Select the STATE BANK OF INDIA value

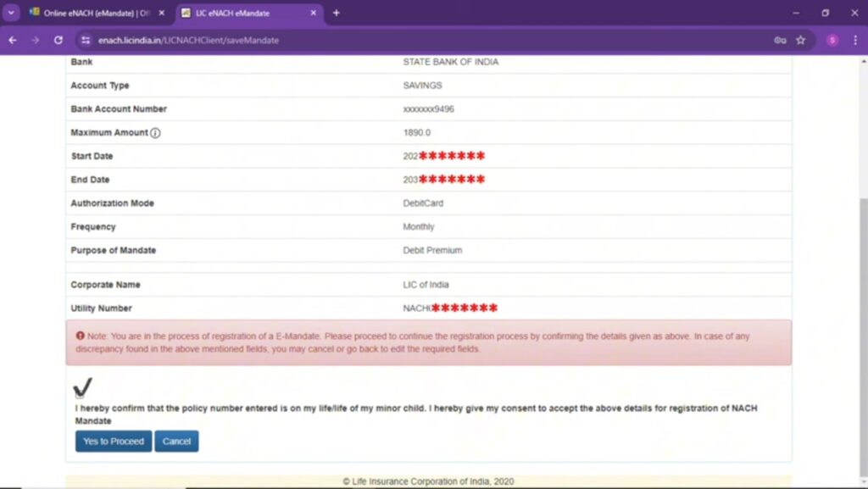click(451, 62)
